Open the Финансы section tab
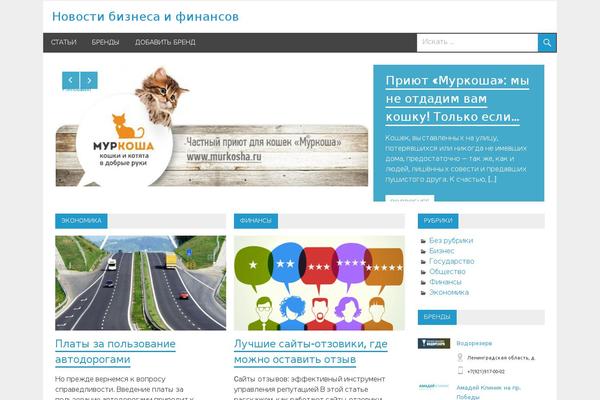 [x=256, y=221]
